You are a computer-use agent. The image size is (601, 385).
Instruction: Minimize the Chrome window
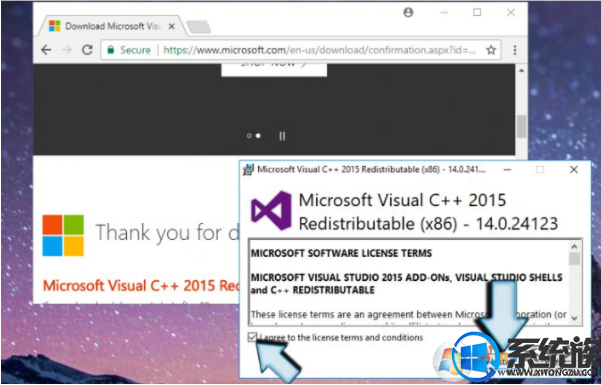pos(444,13)
